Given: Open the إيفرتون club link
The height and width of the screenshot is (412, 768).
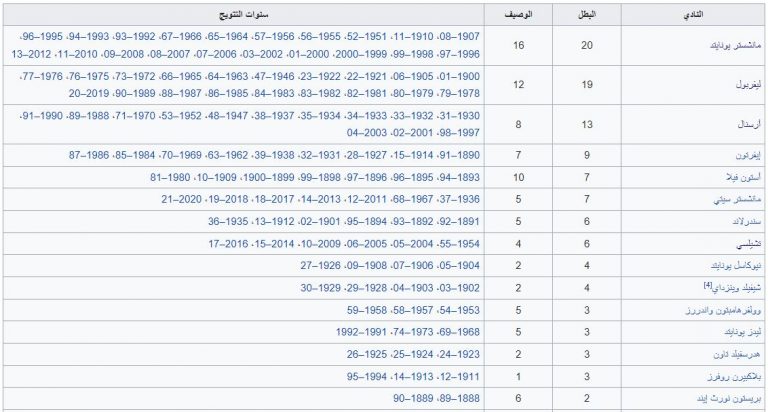Looking at the screenshot, I should (x=748, y=156).
